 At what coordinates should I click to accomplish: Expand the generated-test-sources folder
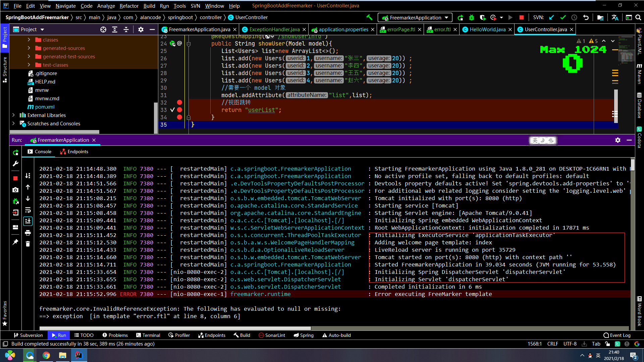click(x=29, y=56)
